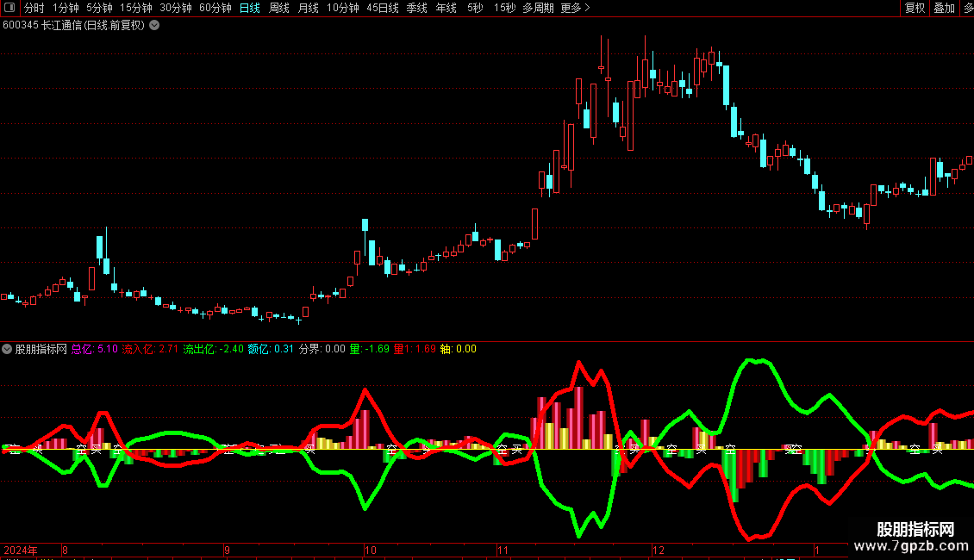Select the 5分钟 period tab
974x560 pixels.
click(x=99, y=8)
